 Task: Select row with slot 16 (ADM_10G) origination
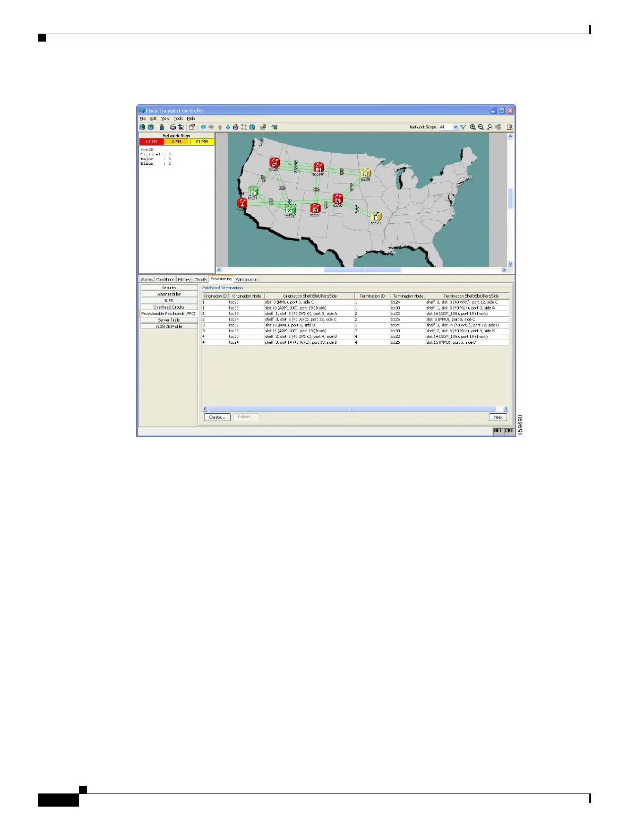[x=356, y=308]
